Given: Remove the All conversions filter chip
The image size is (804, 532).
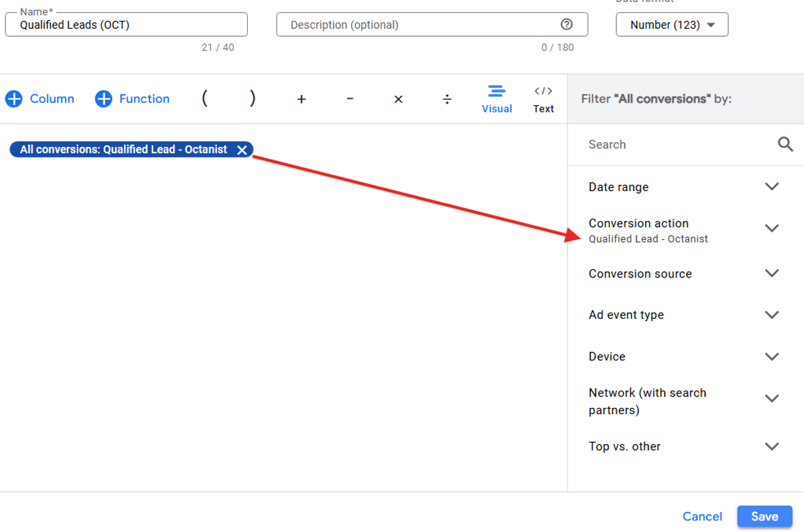Looking at the screenshot, I should coord(242,149).
